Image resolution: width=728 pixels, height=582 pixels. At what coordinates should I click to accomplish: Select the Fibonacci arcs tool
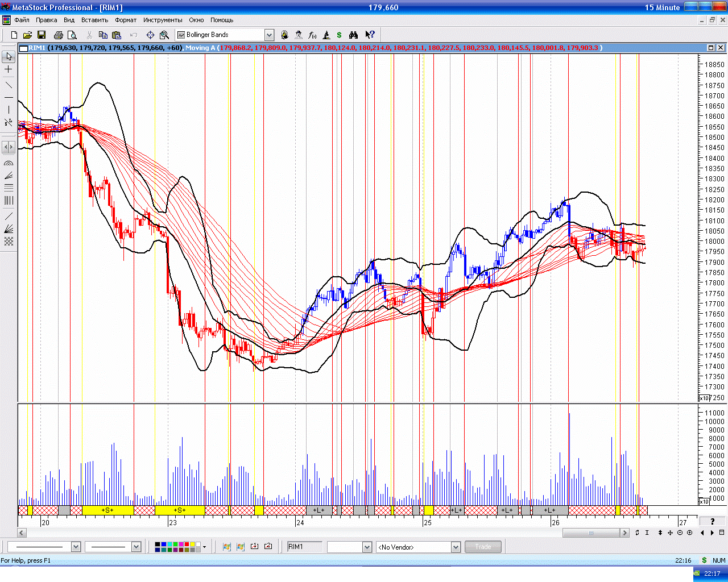pyautogui.click(x=9, y=163)
